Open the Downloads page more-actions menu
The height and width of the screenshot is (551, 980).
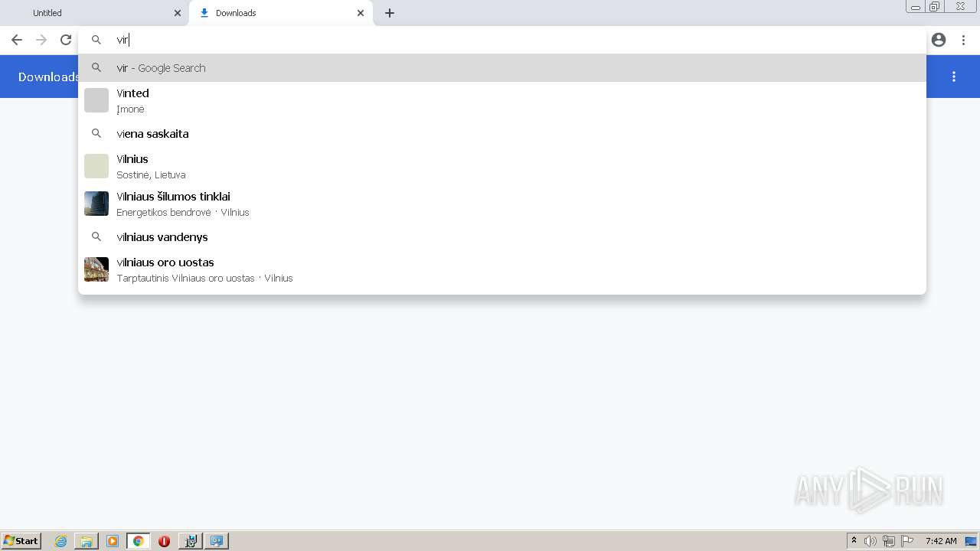tap(954, 77)
